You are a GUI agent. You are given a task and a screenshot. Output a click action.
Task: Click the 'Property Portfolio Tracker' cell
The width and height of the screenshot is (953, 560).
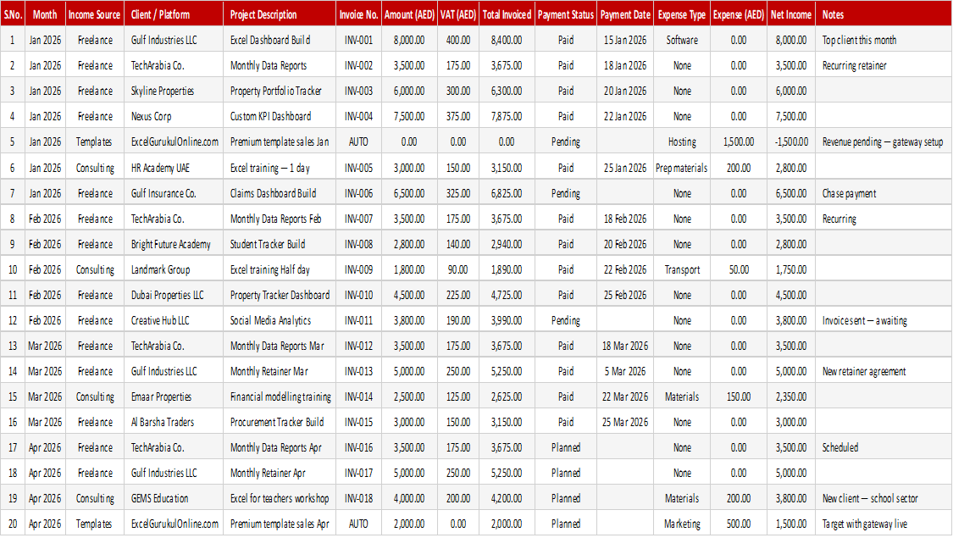279,91
